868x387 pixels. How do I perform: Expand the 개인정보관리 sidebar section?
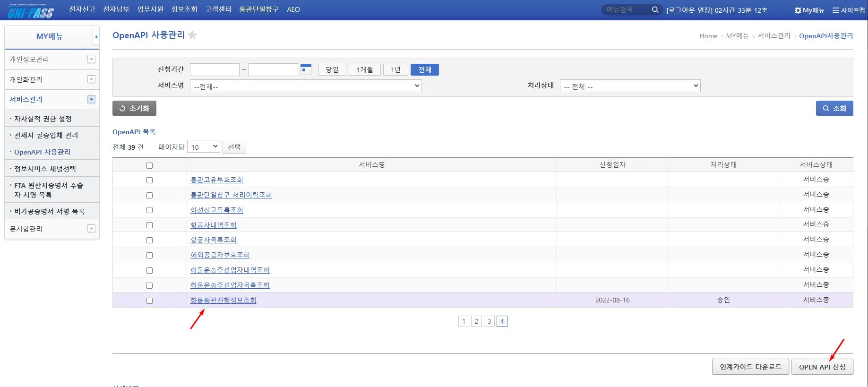[92, 59]
